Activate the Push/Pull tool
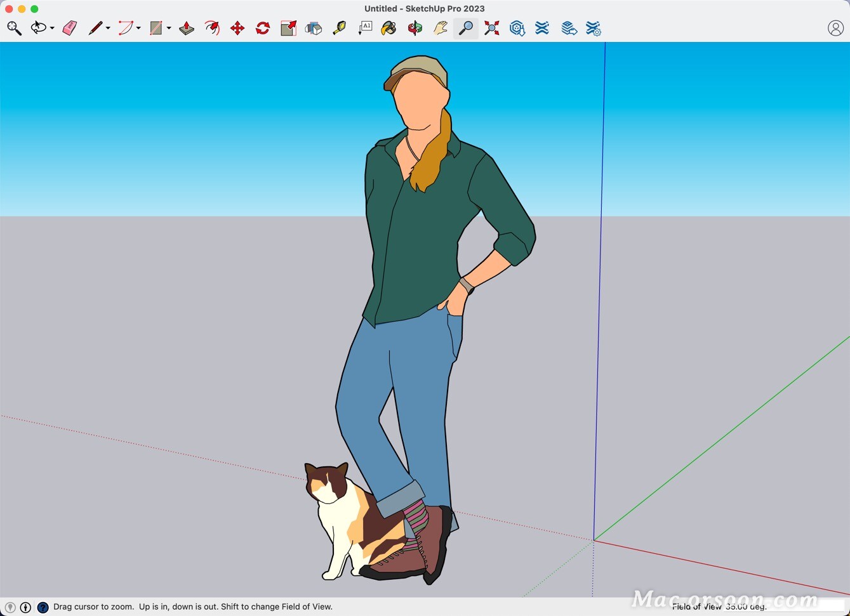850x616 pixels. (187, 28)
